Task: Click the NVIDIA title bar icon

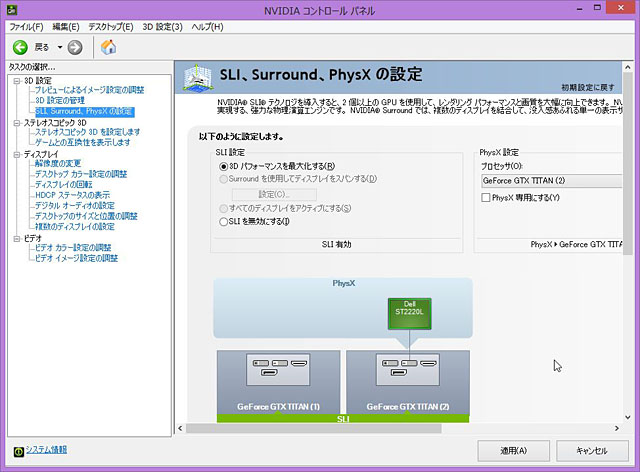Action: pyautogui.click(x=12, y=9)
